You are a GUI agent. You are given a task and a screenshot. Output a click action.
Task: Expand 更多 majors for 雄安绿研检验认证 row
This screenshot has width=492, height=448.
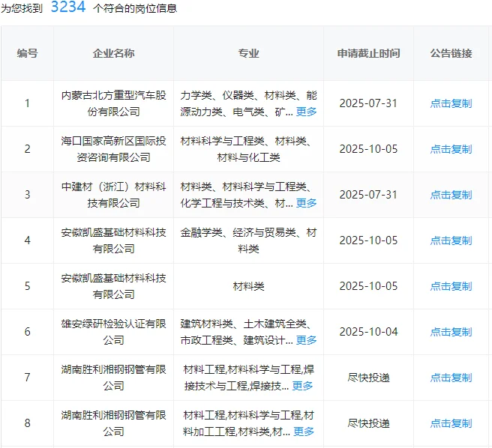tap(306, 340)
